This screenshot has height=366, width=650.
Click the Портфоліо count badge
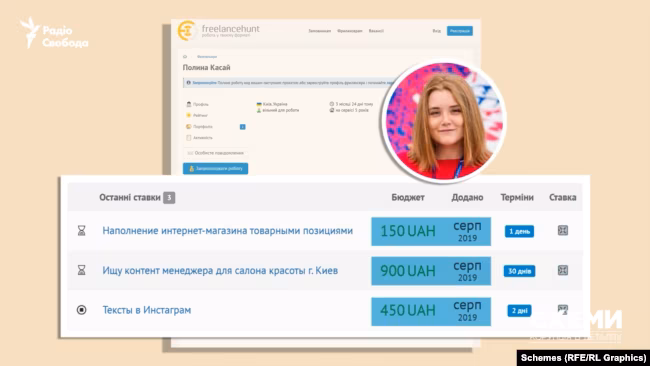(x=243, y=126)
